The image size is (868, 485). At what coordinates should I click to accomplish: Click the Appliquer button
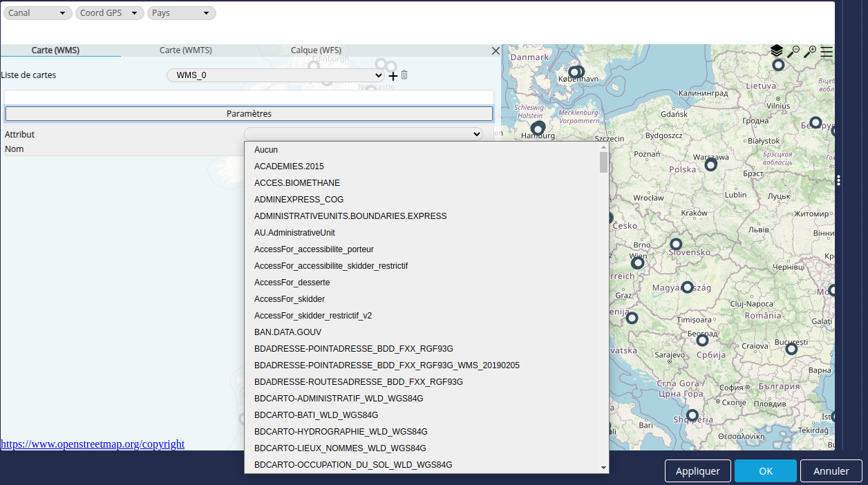(698, 471)
